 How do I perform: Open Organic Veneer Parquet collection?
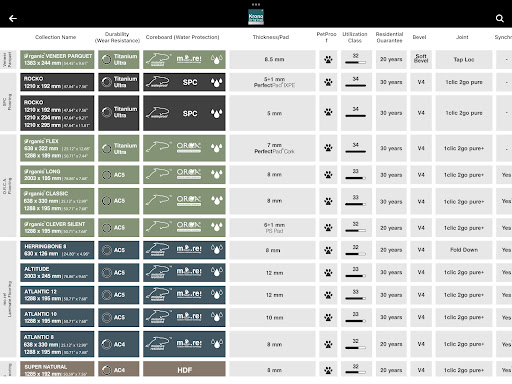[57, 60]
